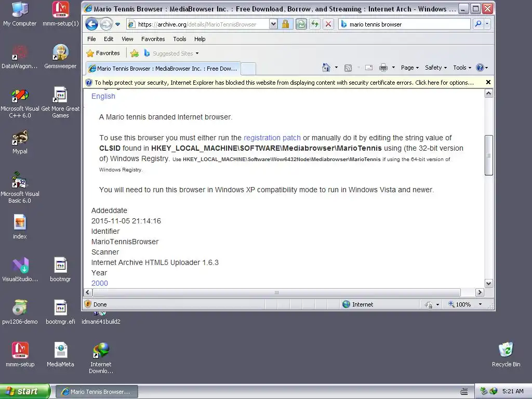The image size is (532, 399).
Task: Open the File menu
Action: pos(91,39)
